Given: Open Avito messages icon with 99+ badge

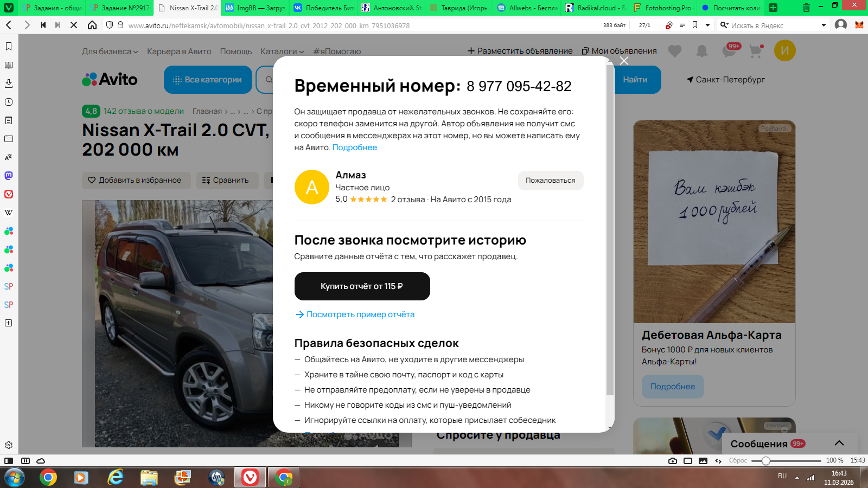Looking at the screenshot, I should (x=731, y=50).
